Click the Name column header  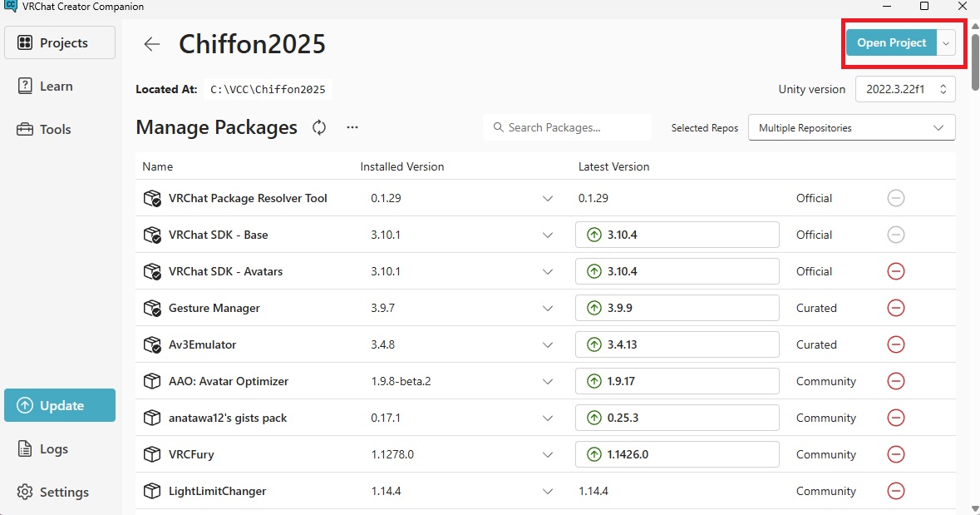[x=157, y=166]
